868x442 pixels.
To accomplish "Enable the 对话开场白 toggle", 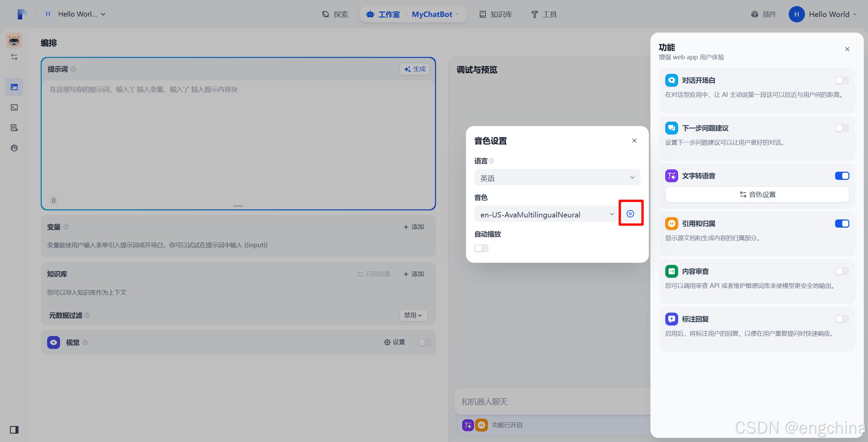I will tap(842, 80).
